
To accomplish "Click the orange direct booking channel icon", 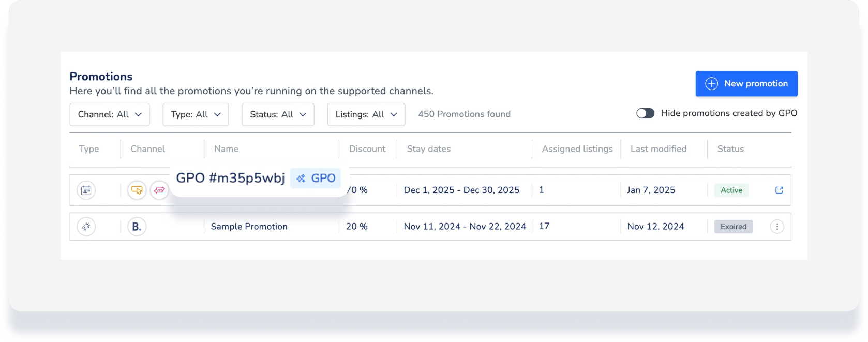I will coord(137,190).
